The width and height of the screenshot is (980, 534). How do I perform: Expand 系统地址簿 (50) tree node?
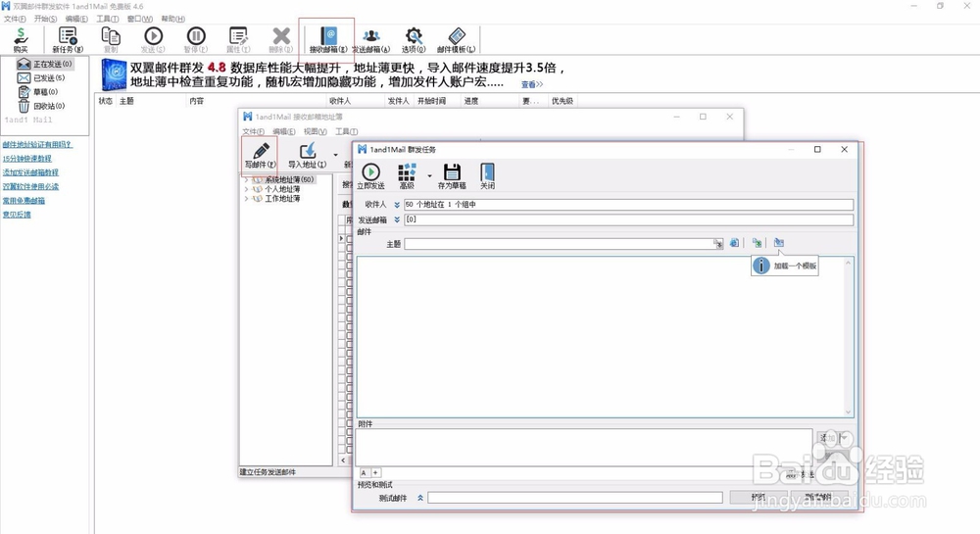click(x=246, y=180)
